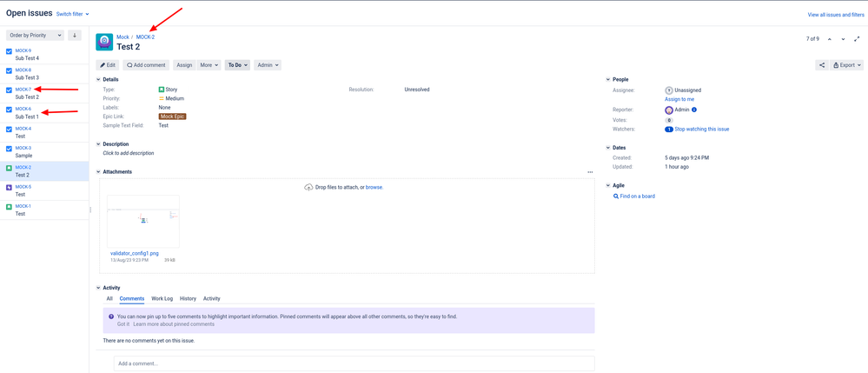Switch to the Comments tab
This screenshot has width=868, height=373.
pyautogui.click(x=132, y=299)
